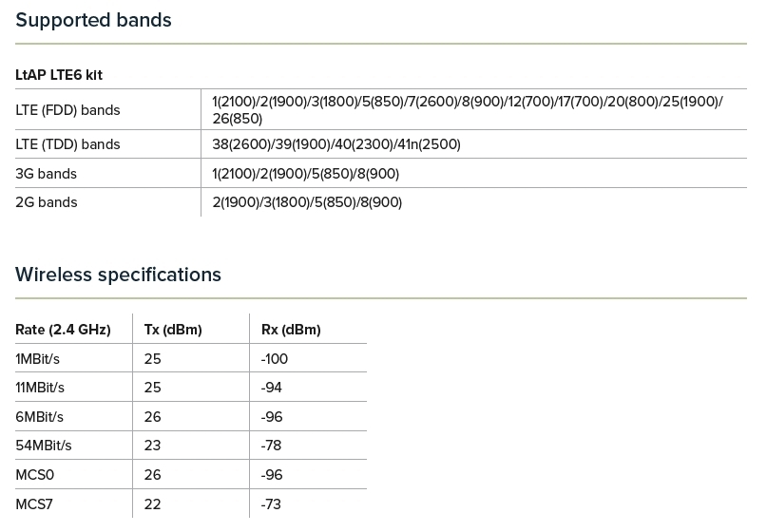The height and width of the screenshot is (532, 767).
Task: Click the -100 Rx sensitivity value
Action: click(x=275, y=359)
